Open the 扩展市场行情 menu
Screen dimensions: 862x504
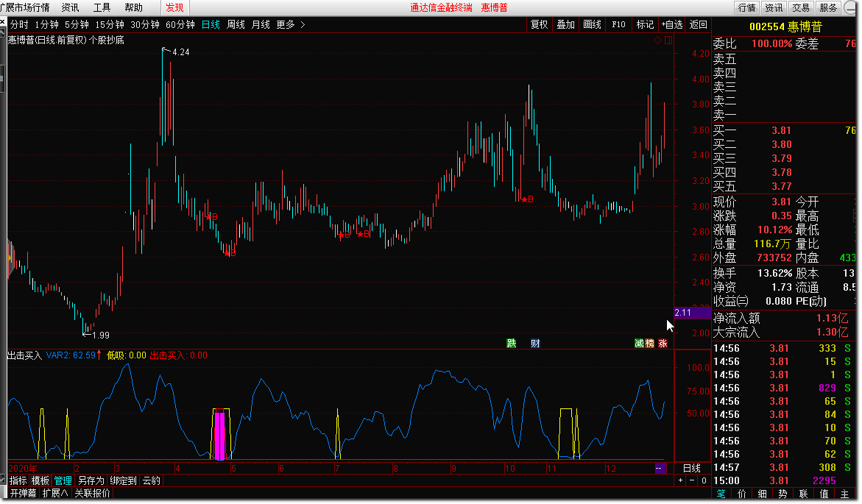coord(25,7)
